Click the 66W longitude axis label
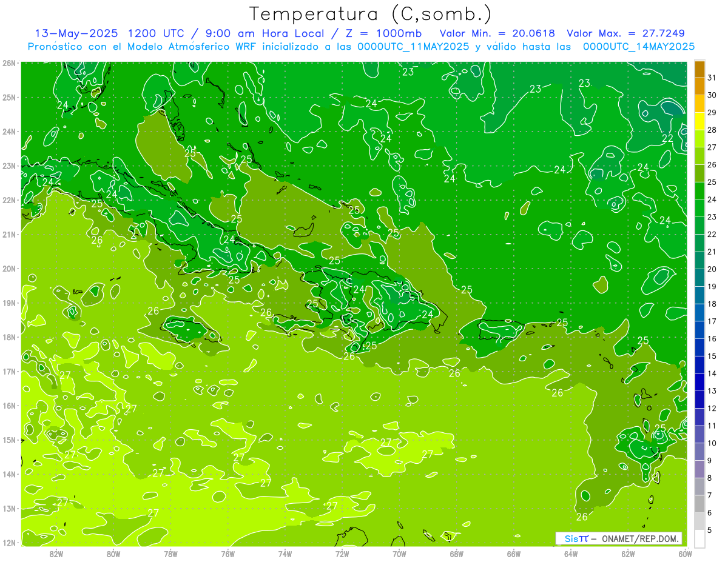Screen dimensions: 728x562 pyautogui.click(x=514, y=554)
